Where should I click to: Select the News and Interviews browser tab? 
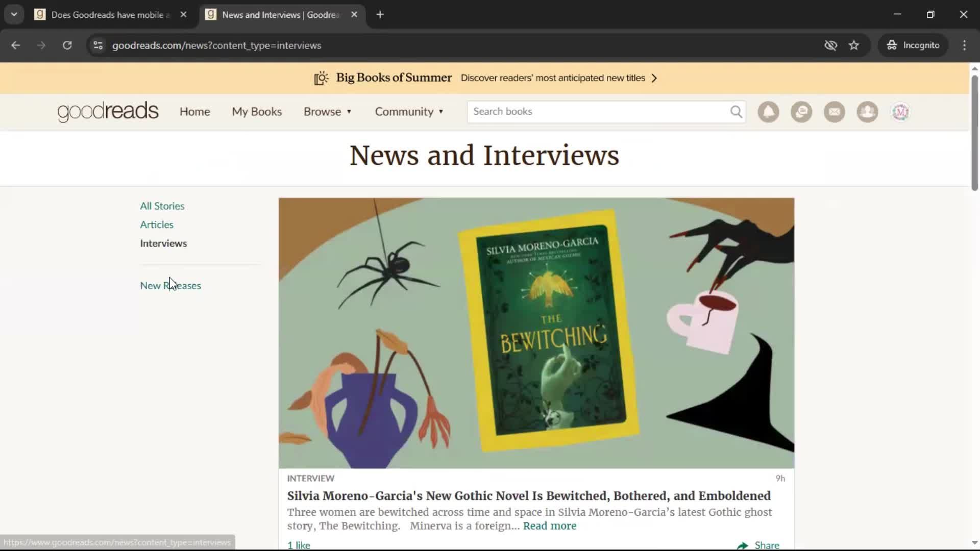click(x=281, y=15)
